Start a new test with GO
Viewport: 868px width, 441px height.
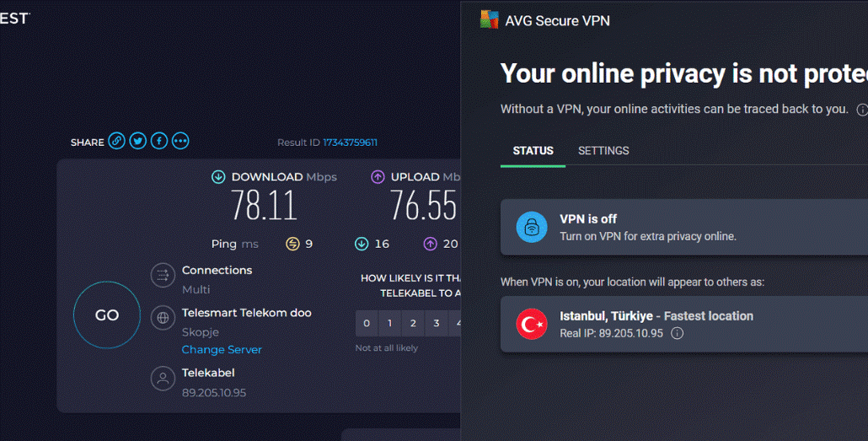point(107,315)
